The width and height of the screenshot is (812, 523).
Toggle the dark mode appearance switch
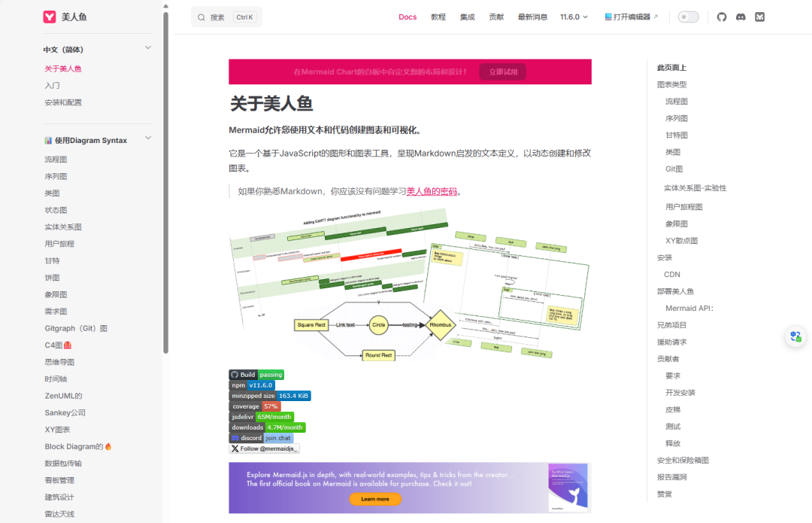coord(688,17)
